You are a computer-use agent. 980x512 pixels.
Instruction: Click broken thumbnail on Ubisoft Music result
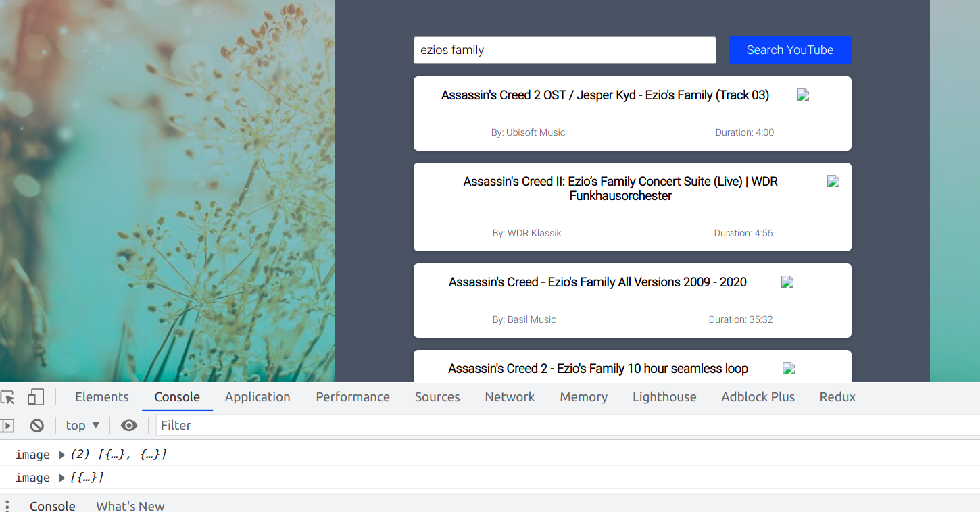click(803, 95)
